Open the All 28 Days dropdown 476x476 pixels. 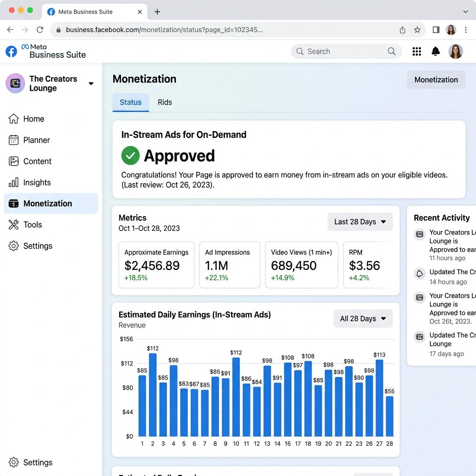363,318
